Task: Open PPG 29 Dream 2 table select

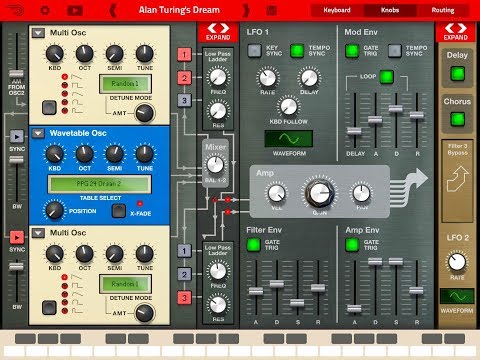Action: (x=99, y=184)
